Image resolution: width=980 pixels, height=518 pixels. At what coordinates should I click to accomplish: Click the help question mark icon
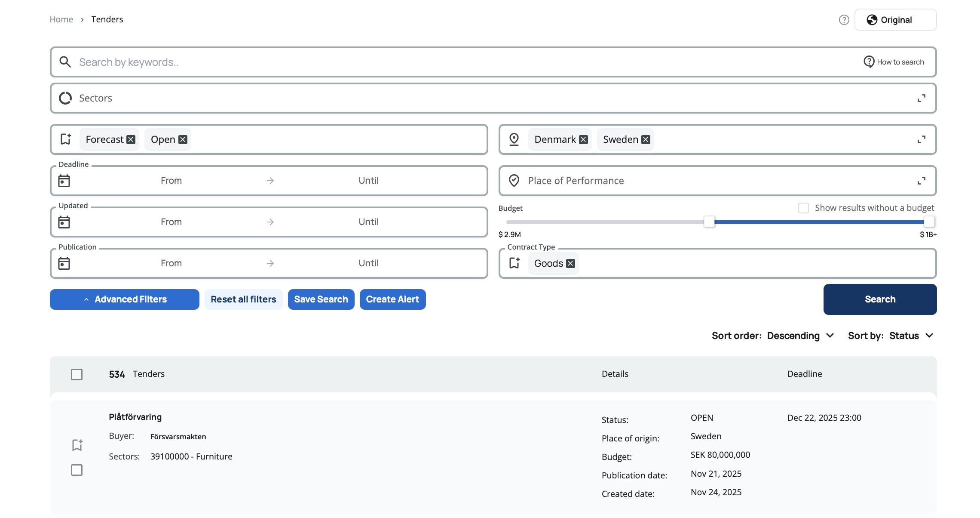844,20
